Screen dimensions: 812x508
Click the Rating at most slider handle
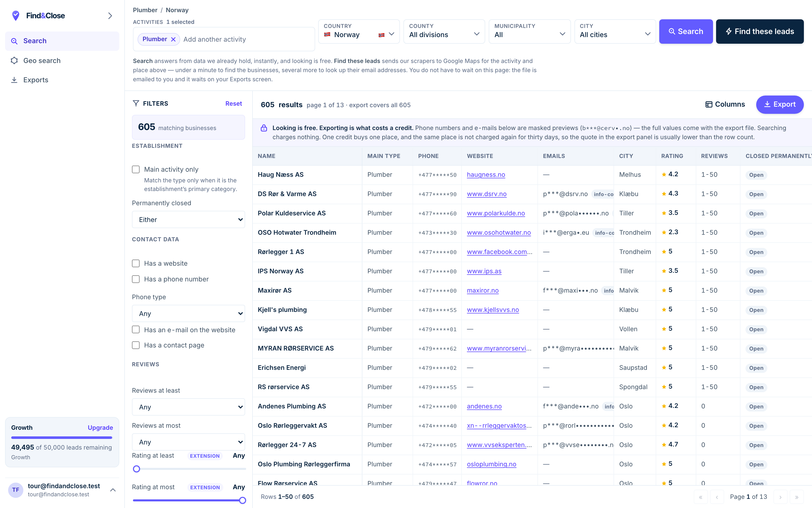[242, 500]
